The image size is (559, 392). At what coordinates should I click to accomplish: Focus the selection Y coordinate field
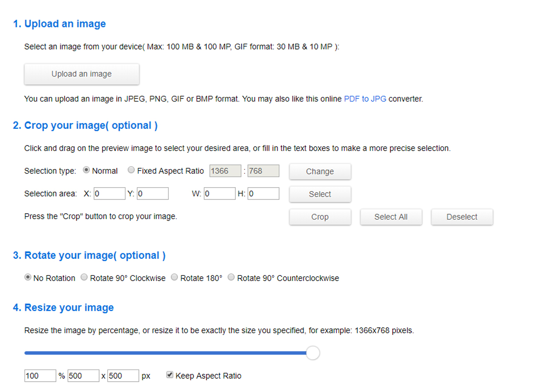[152, 194]
